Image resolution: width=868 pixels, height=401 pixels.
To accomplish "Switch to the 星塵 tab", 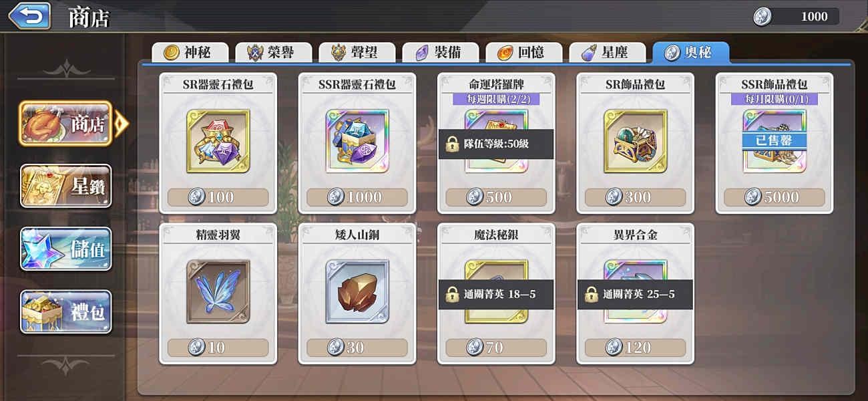I will click(608, 52).
